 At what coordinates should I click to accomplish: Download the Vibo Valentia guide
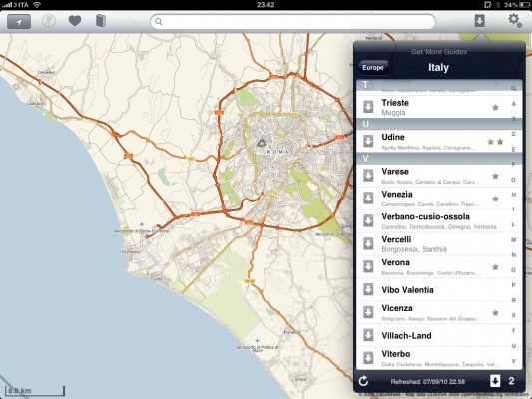[368, 289]
